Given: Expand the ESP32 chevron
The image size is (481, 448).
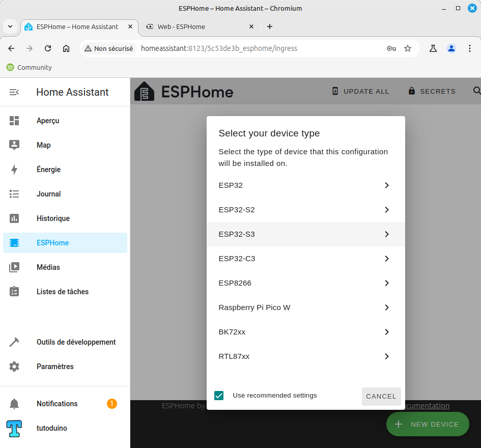Looking at the screenshot, I should tap(387, 185).
